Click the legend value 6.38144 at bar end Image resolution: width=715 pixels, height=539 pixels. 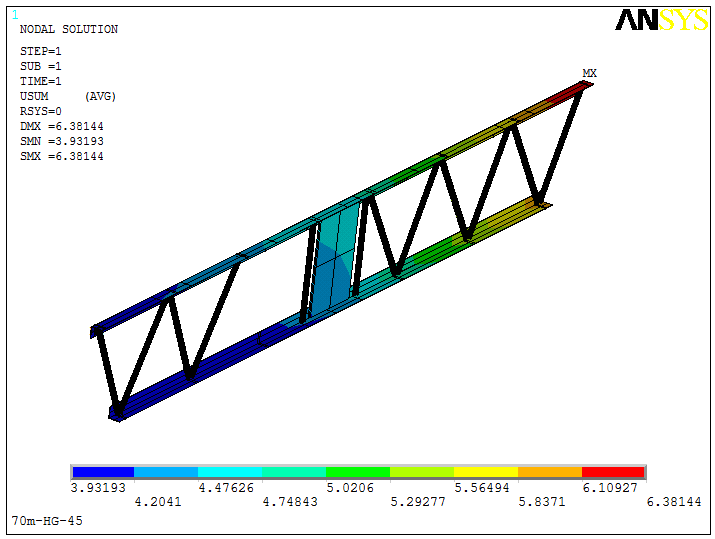point(674,502)
